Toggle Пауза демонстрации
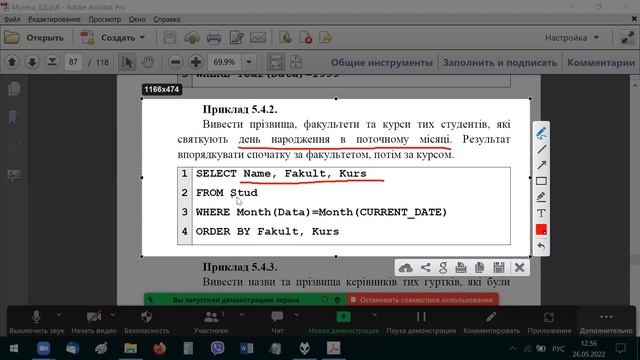 point(421,322)
